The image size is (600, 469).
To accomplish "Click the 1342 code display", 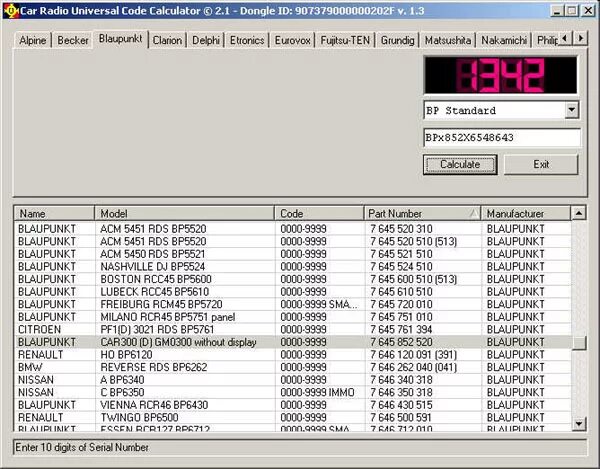I will 501,75.
